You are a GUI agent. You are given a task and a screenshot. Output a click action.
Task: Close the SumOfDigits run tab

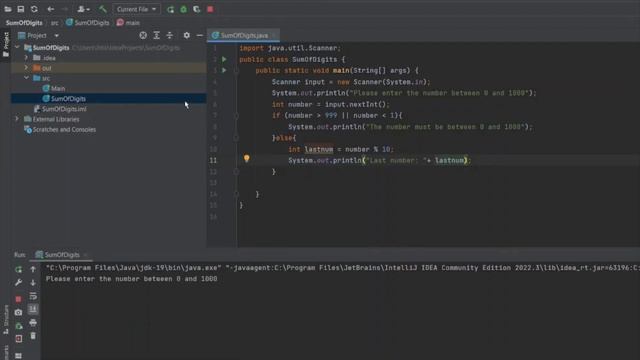(85, 255)
